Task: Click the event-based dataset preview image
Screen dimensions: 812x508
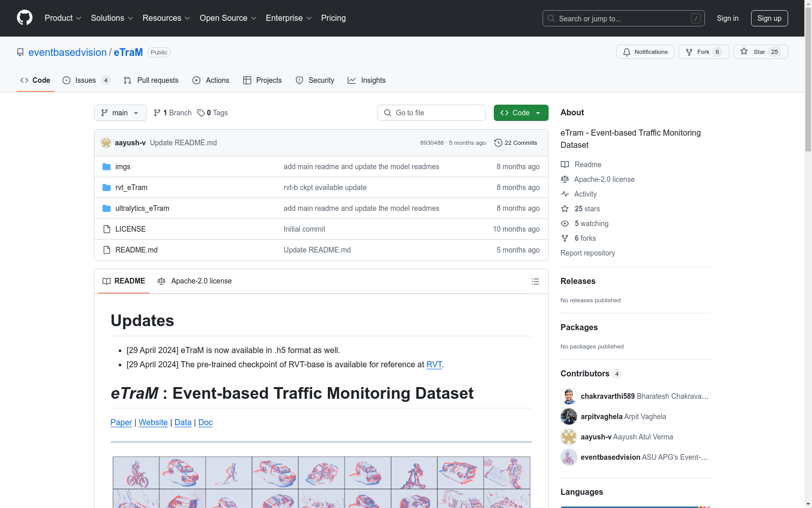Action: coord(321,482)
